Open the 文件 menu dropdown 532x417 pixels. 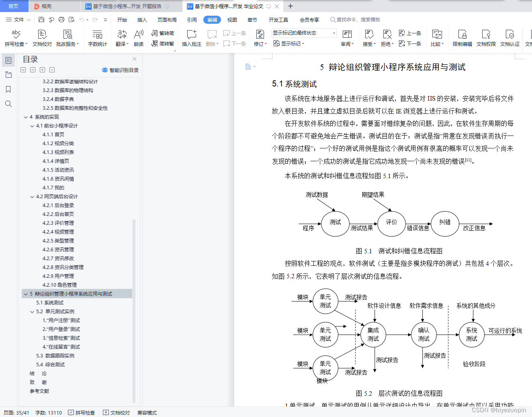[x=18, y=19]
